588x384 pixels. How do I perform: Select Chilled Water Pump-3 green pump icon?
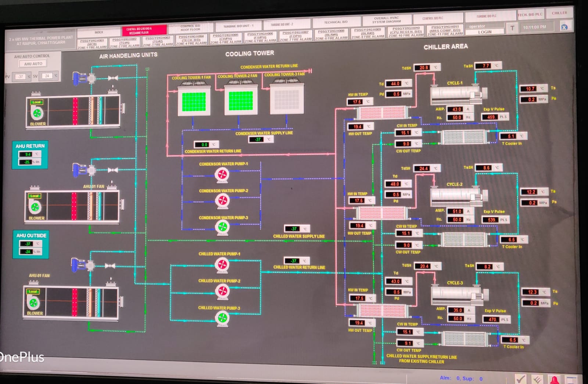(222, 318)
